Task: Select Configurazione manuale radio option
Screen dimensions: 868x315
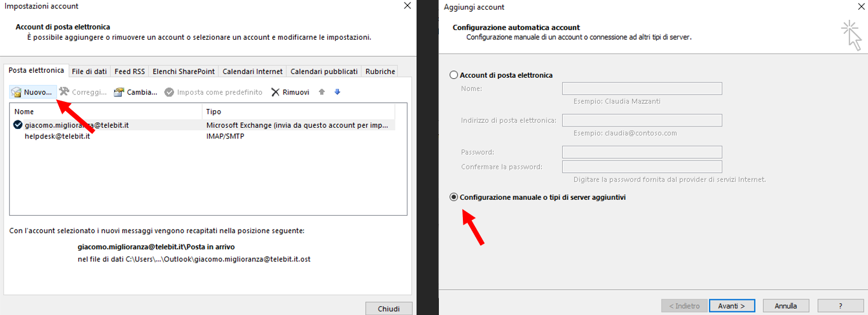Action: (454, 197)
